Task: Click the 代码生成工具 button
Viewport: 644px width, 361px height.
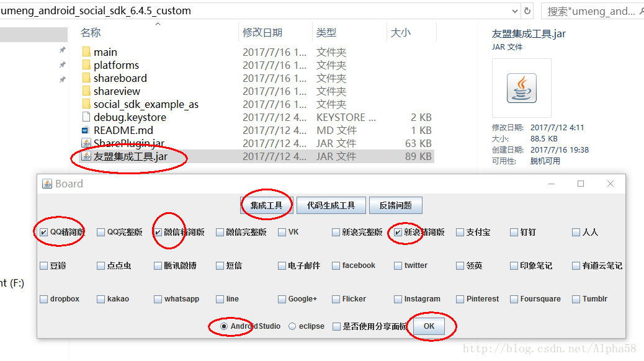Action: click(331, 205)
